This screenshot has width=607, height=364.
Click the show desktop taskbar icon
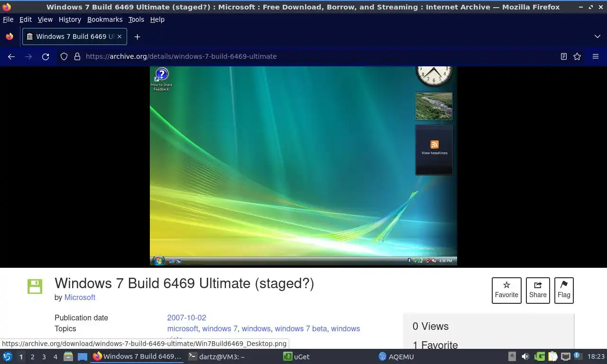coord(83,356)
